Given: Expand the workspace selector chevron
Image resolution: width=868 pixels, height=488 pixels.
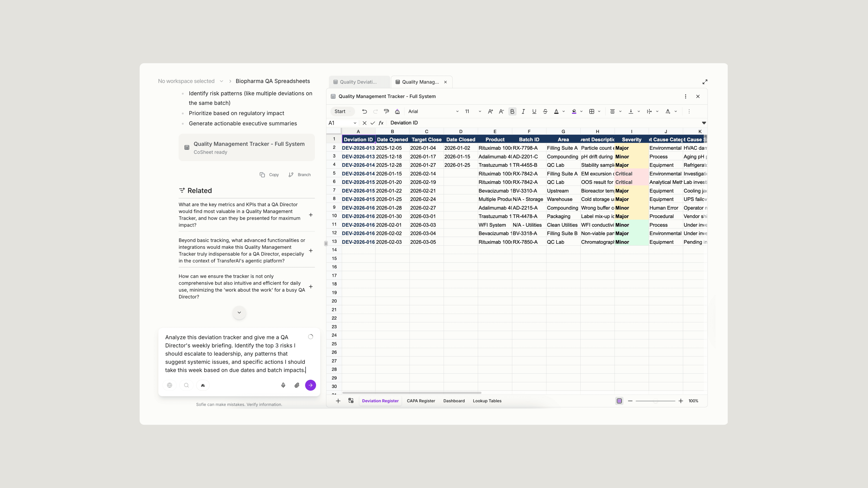Looking at the screenshot, I should [x=221, y=81].
